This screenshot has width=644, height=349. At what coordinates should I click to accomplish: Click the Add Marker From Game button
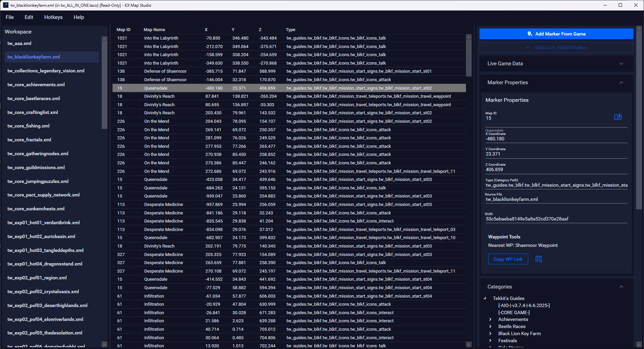(556, 34)
